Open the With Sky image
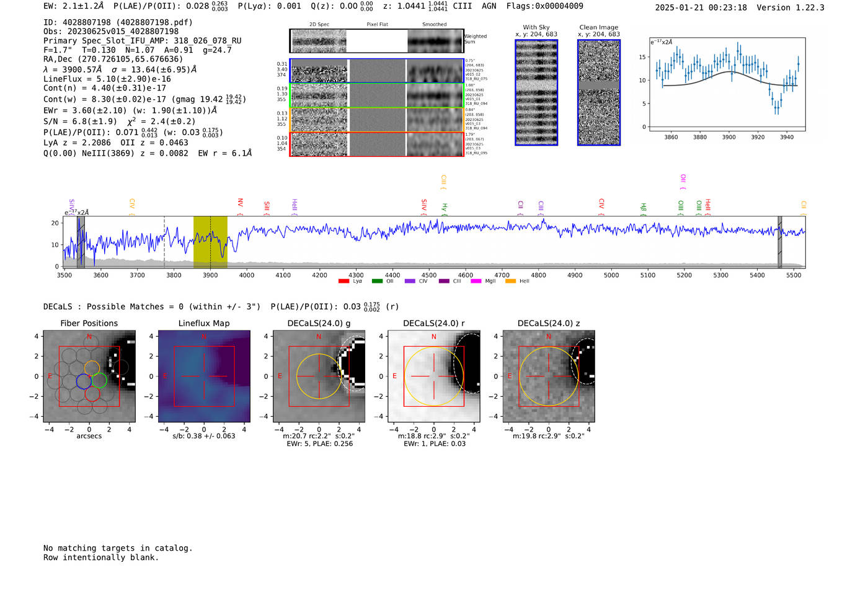Screen dimensions: 868x591 (x=536, y=92)
